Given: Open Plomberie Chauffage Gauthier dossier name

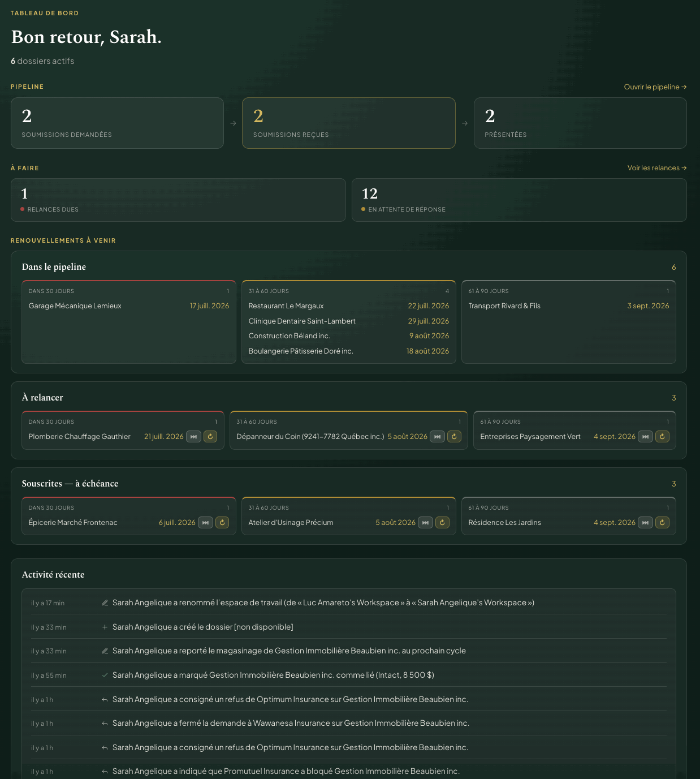Looking at the screenshot, I should point(79,437).
